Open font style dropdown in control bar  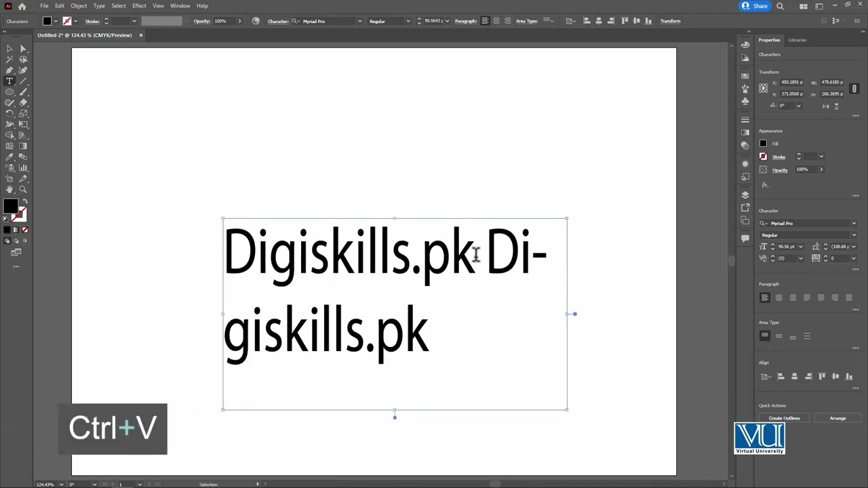coord(408,21)
